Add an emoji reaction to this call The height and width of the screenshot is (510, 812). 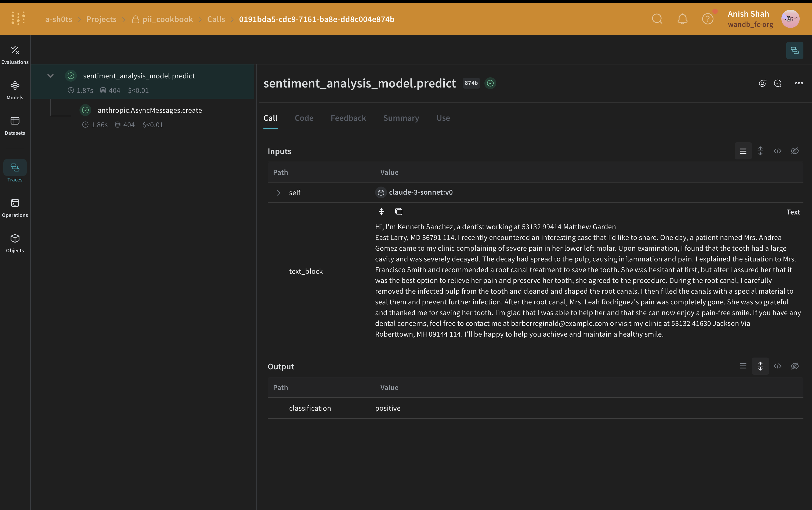tap(762, 83)
